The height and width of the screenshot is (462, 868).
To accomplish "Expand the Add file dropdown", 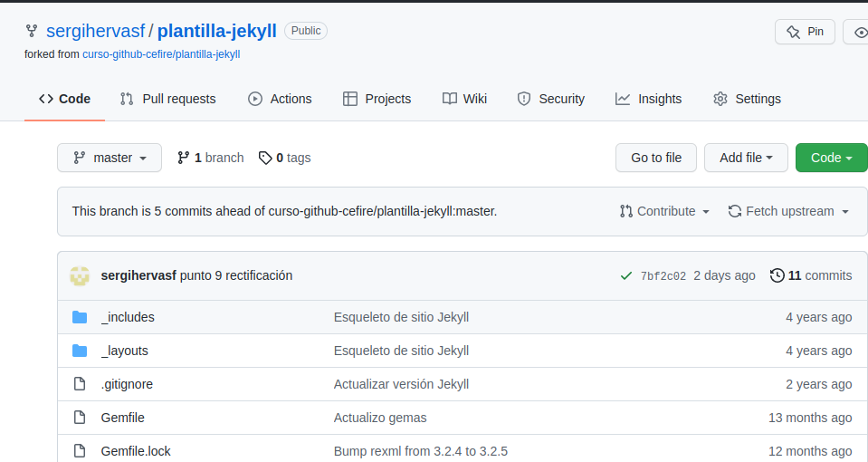I will [x=746, y=158].
